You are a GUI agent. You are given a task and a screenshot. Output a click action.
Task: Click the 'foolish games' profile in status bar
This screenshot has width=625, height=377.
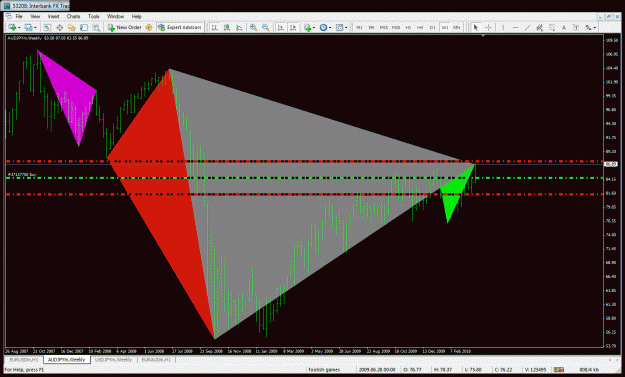coord(324,370)
